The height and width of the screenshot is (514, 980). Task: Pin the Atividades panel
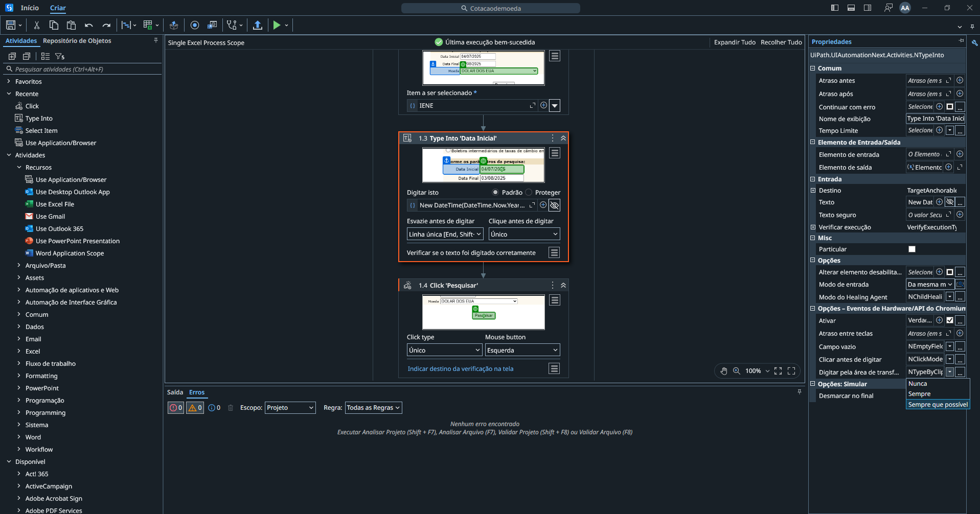tap(156, 40)
